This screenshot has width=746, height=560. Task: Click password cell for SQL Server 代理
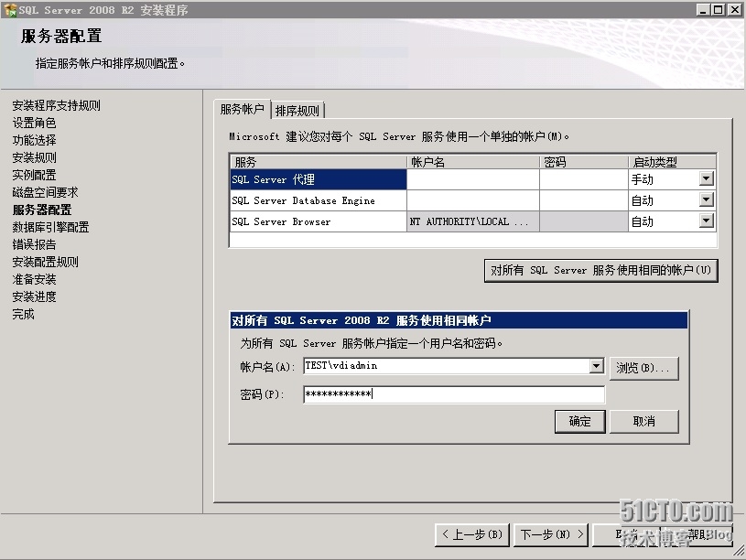click(x=584, y=179)
